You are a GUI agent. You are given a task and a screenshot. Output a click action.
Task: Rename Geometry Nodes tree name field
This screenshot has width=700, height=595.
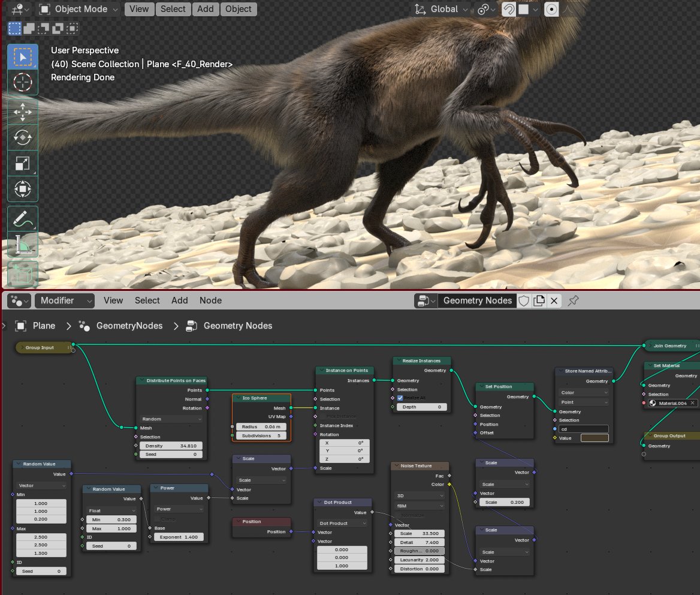click(478, 301)
